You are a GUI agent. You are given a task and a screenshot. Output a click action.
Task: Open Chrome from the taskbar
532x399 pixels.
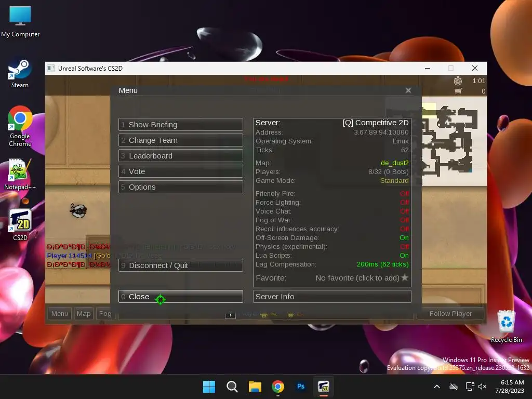coord(278,387)
